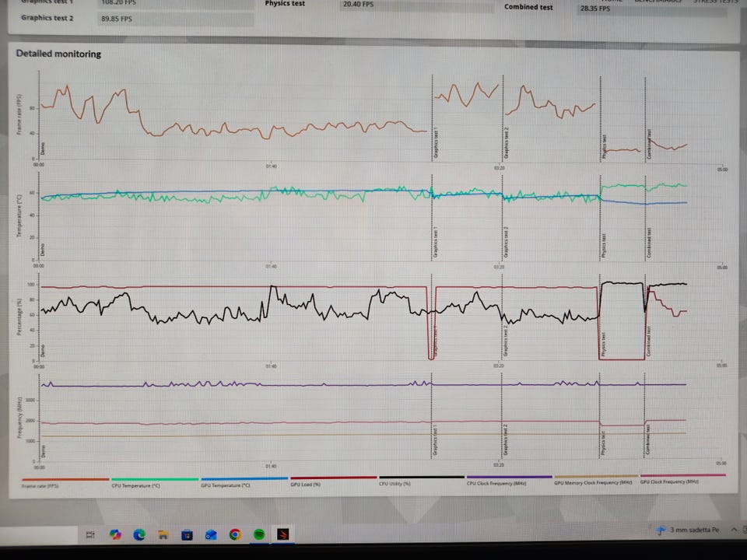The image size is (747, 560).
Task: Toggle the CPU Utility (%) legend entry
Action: pyautogui.click(x=395, y=484)
